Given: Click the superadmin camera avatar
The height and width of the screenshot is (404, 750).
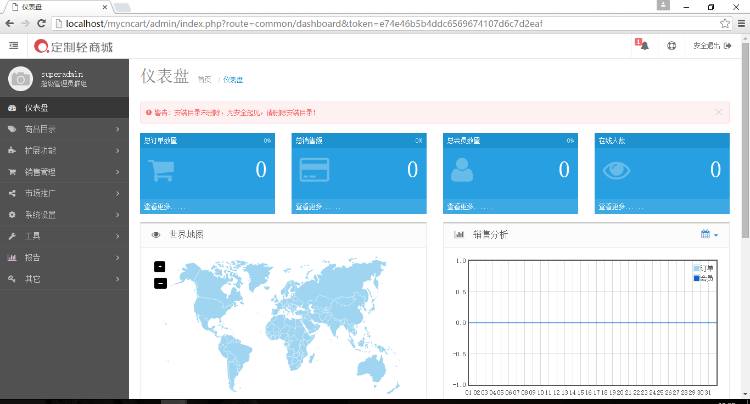Looking at the screenshot, I should (20, 78).
